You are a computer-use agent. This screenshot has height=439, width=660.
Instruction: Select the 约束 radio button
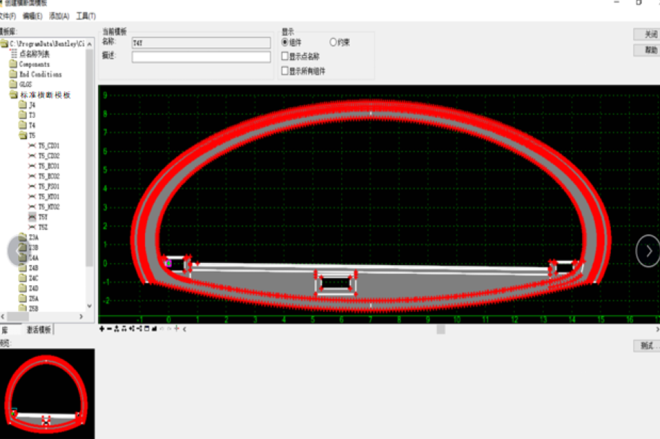[x=334, y=43]
